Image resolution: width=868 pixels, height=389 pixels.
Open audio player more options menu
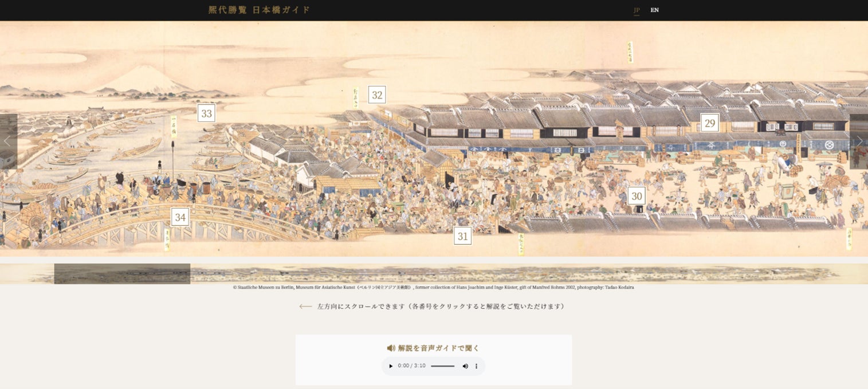[x=476, y=366]
